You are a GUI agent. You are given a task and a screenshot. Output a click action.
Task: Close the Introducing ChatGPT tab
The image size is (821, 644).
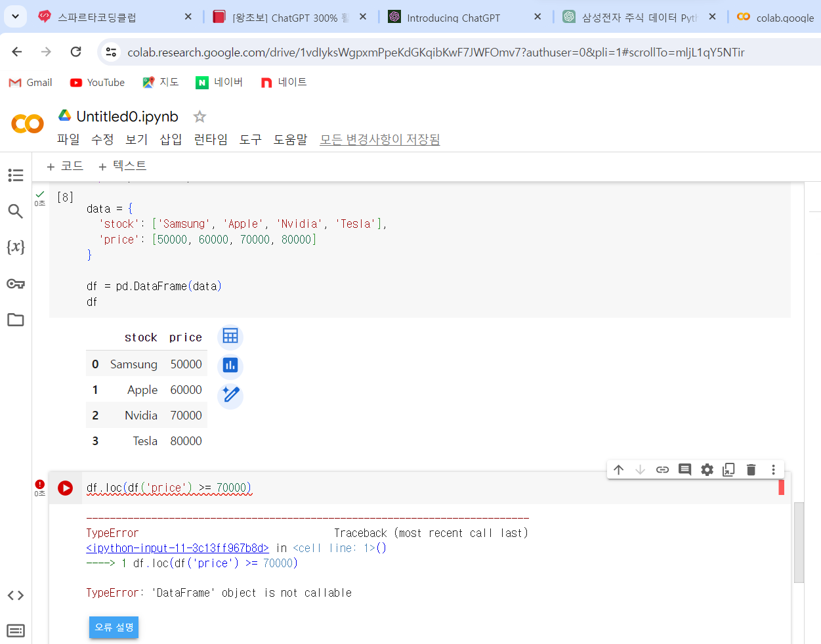click(537, 16)
